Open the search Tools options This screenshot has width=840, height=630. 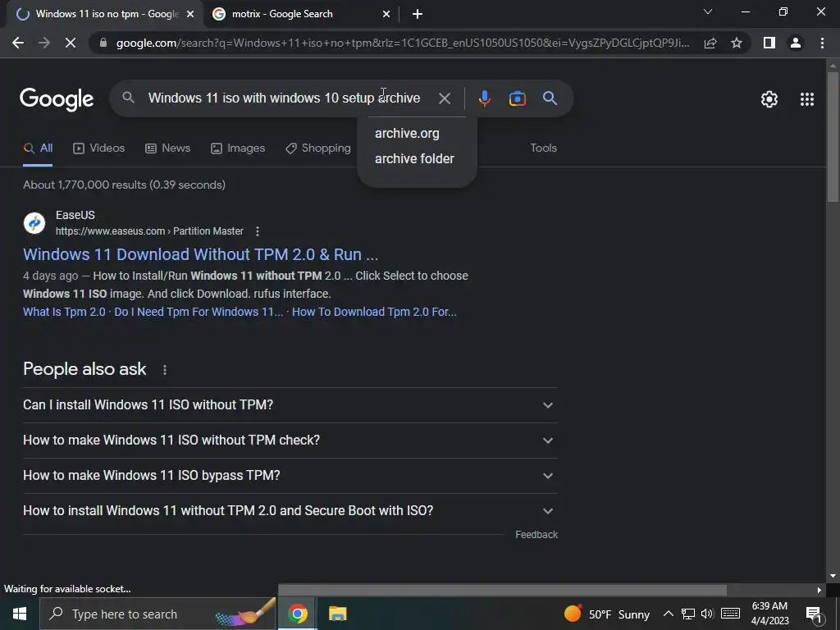tap(543, 148)
